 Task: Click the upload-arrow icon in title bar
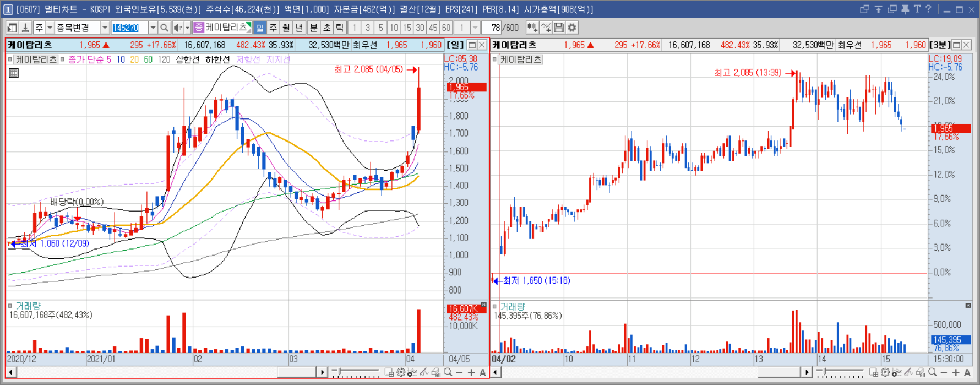(x=878, y=9)
